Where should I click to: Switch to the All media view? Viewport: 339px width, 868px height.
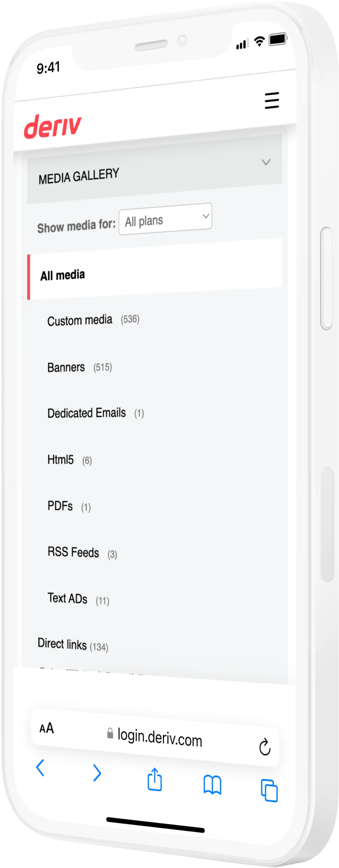click(63, 275)
